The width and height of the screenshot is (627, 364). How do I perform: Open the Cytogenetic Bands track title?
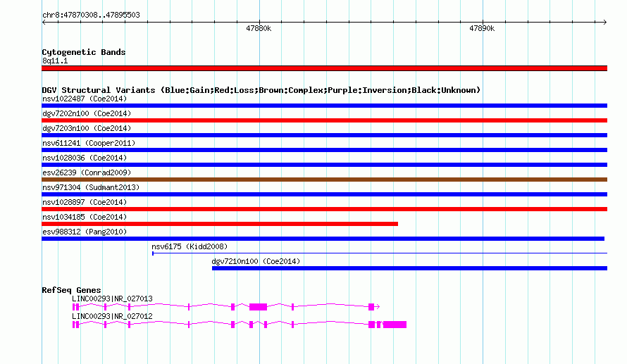click(x=84, y=52)
